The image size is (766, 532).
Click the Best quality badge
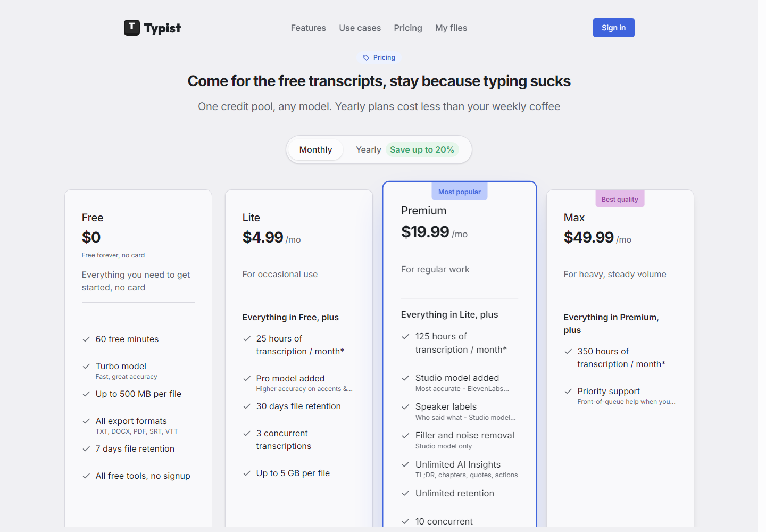620,199
